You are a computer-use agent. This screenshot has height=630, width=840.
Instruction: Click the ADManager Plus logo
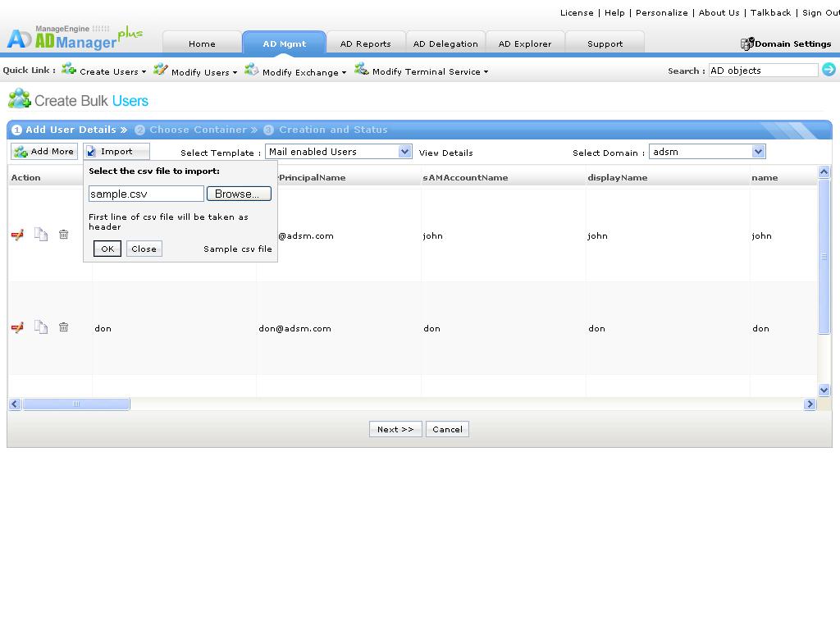coord(75,38)
